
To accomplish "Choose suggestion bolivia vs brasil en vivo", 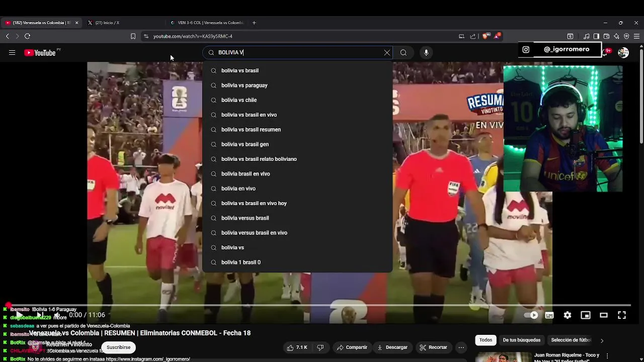I will coord(297,115).
